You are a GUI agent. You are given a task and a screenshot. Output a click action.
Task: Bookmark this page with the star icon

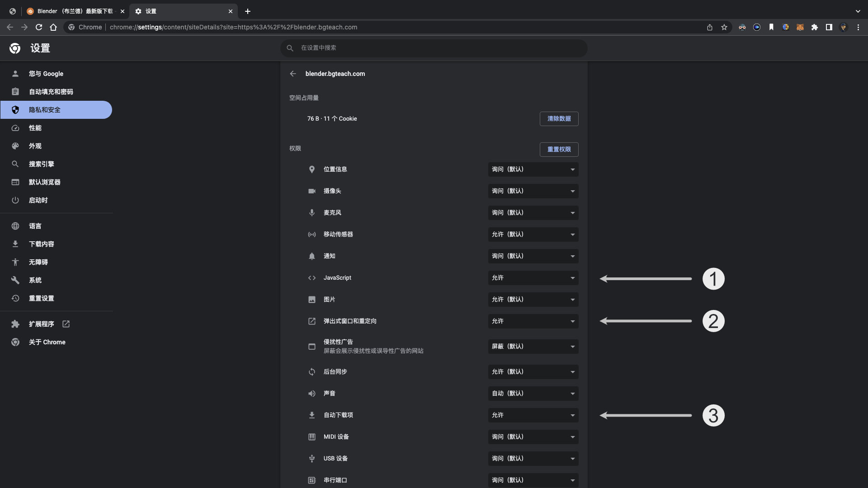[x=724, y=27]
